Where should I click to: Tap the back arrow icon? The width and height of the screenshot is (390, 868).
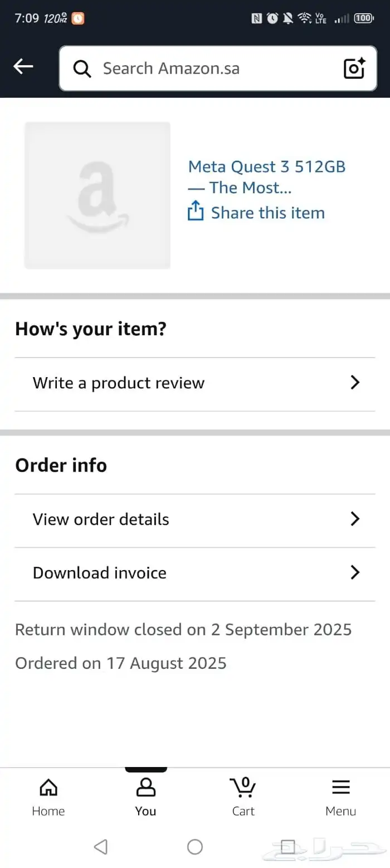(23, 67)
